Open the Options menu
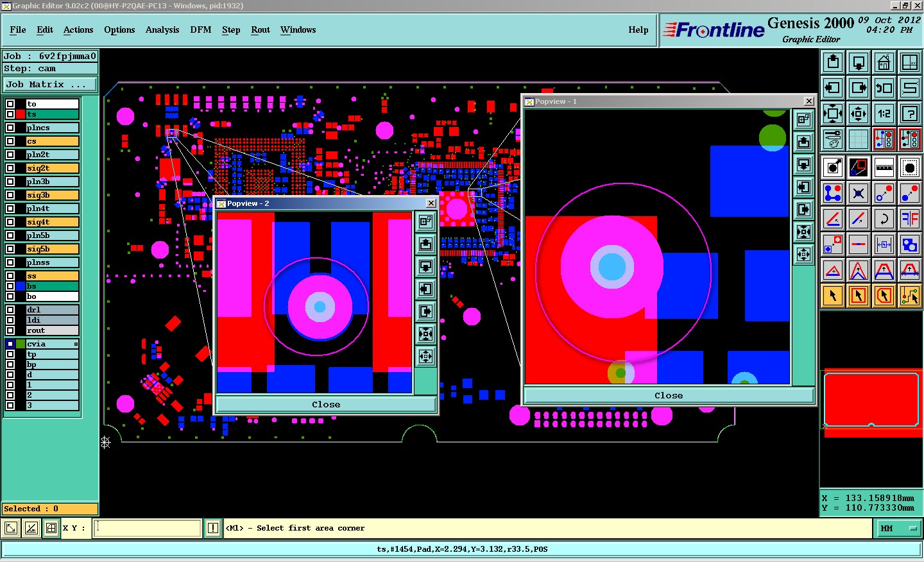This screenshot has height=562, width=924. [119, 30]
